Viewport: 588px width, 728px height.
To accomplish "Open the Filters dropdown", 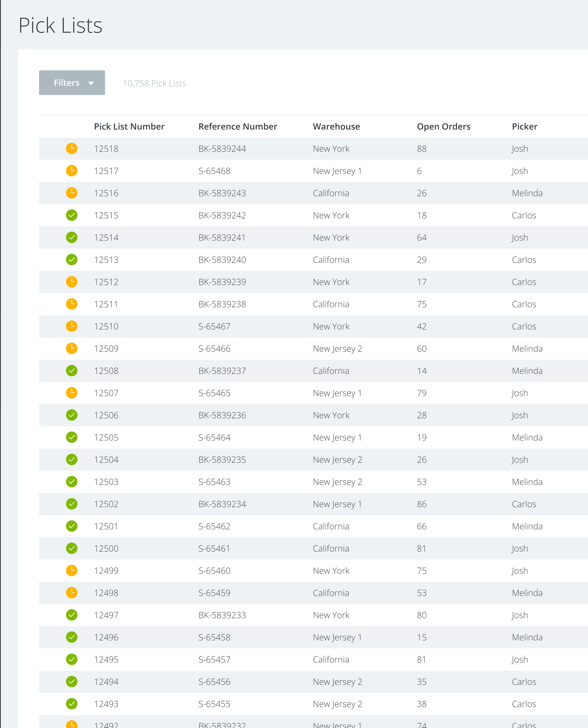I will pyautogui.click(x=72, y=83).
